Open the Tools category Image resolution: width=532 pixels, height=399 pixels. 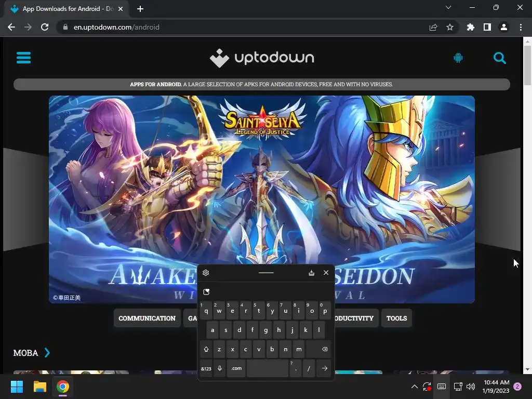[x=396, y=318]
